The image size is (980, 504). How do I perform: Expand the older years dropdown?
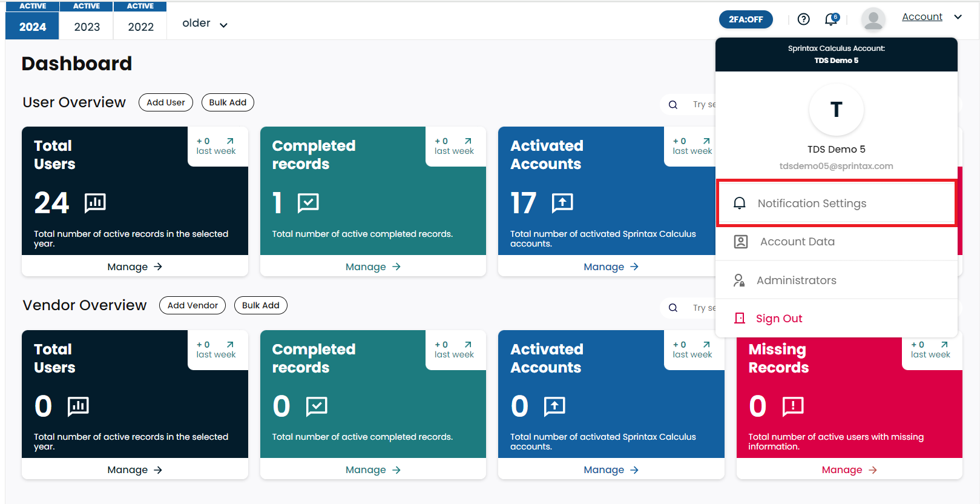tap(205, 24)
